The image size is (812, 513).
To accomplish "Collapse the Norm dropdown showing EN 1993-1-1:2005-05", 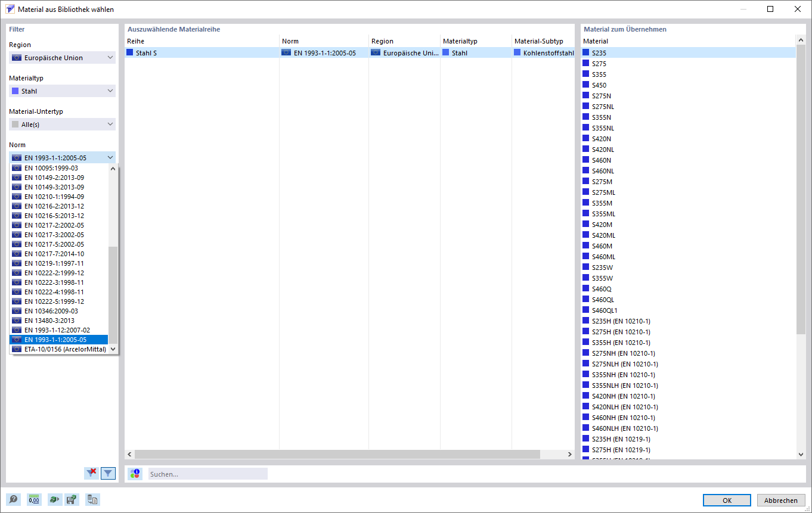I will coord(62,158).
